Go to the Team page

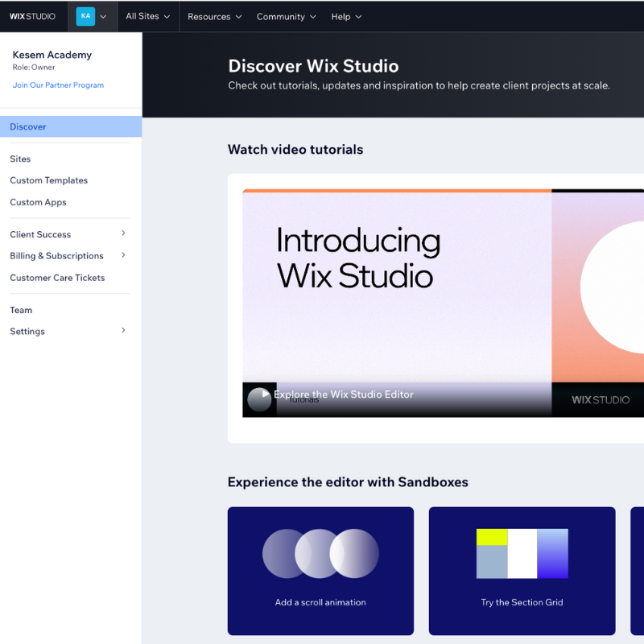pos(21,310)
